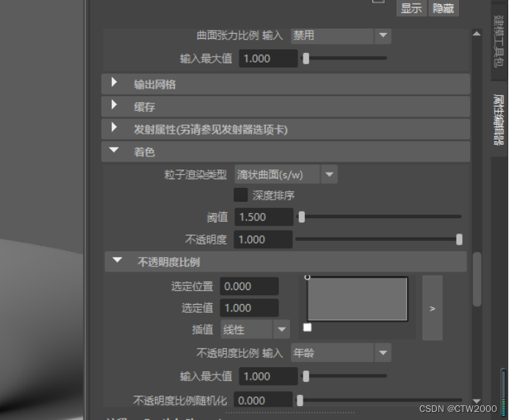Click 不透明度比例随机化 value field
This screenshot has width=509, height=420.
click(263, 400)
